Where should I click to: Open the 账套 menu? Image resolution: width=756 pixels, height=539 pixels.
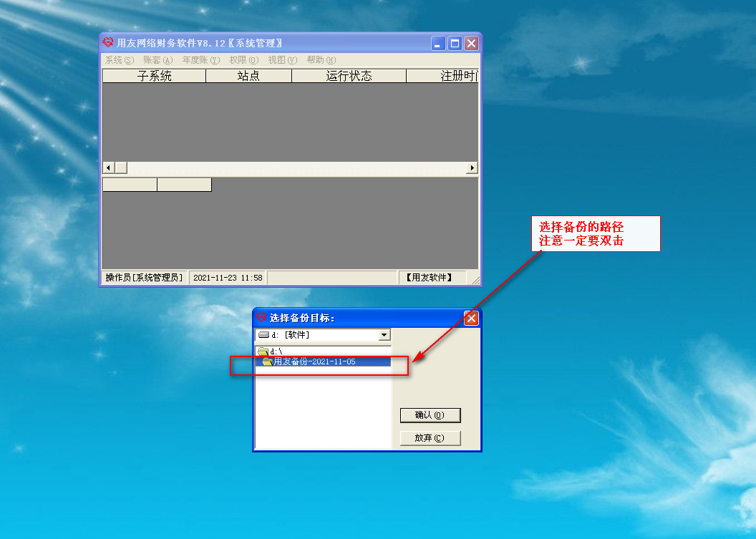point(157,60)
